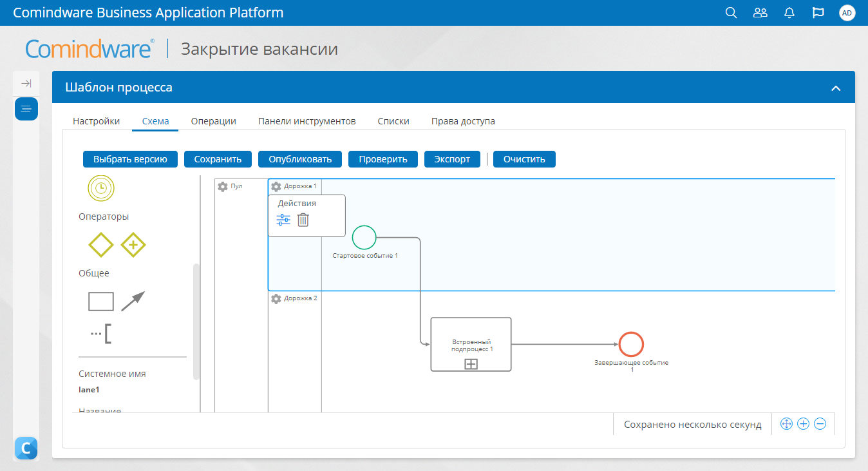Click the Очистить button
The width and height of the screenshot is (868, 471).
pos(524,159)
